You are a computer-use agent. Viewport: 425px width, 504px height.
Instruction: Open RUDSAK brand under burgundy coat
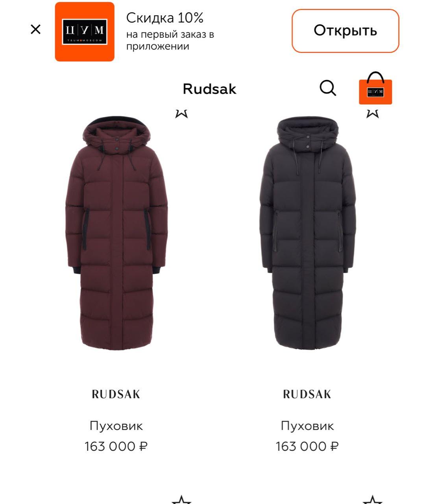pos(116,395)
